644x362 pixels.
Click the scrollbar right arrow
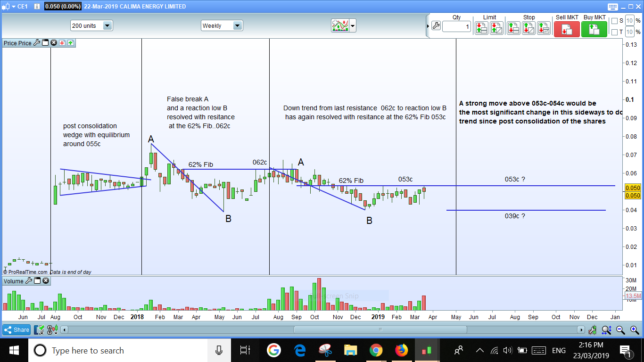581,330
